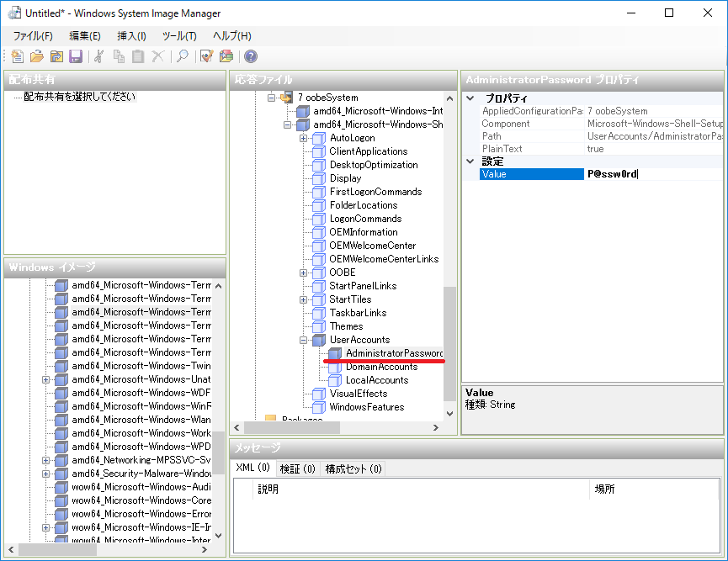Click the answer file vertical scrollbar down arrow
The width and height of the screenshot is (728, 561).
[x=449, y=414]
